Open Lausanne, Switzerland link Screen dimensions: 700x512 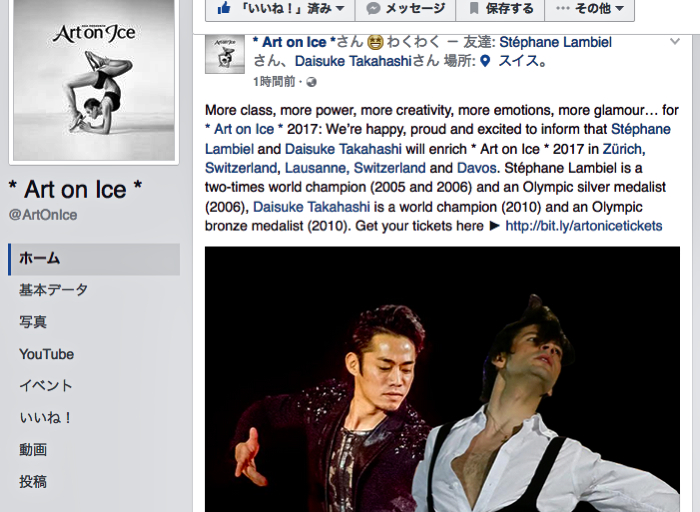point(355,168)
